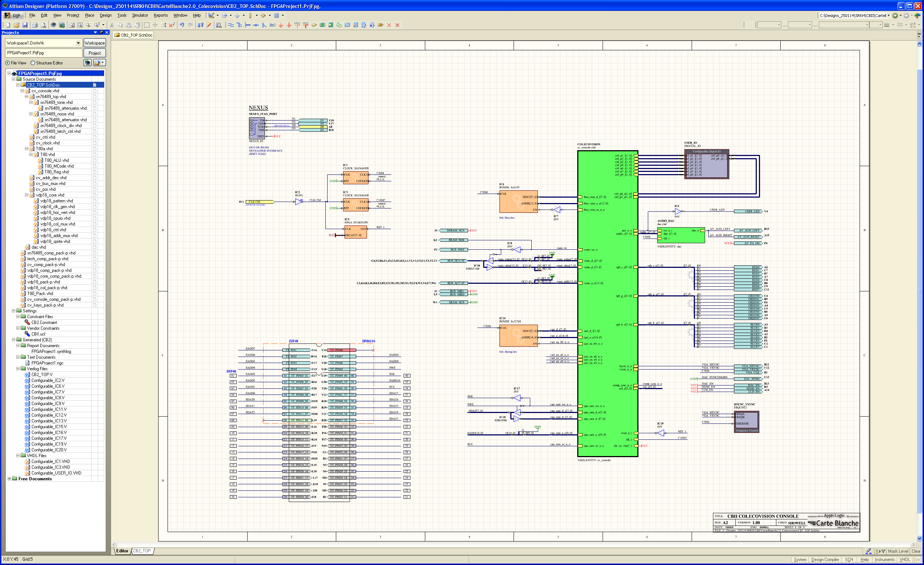Image resolution: width=924 pixels, height=565 pixels.
Task: Click the horizontal scrollbar of schematic editor
Action: (x=513, y=545)
